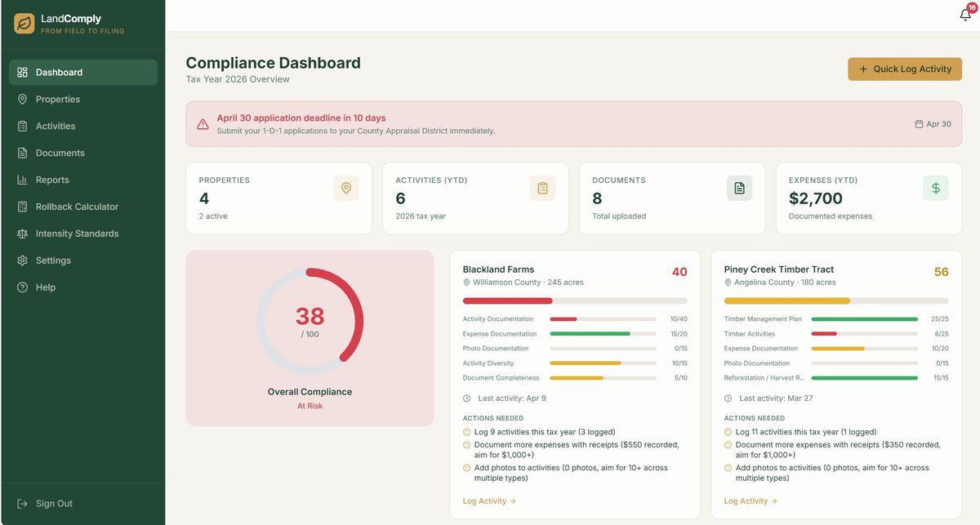The width and height of the screenshot is (980, 525).
Task: Click the Document Completeness 5/10 value
Action: (x=680, y=378)
